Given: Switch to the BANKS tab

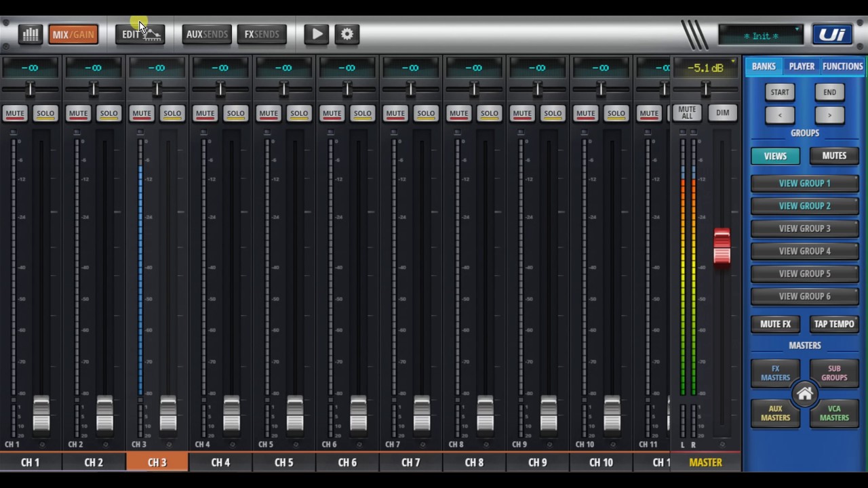Looking at the screenshot, I should [764, 66].
